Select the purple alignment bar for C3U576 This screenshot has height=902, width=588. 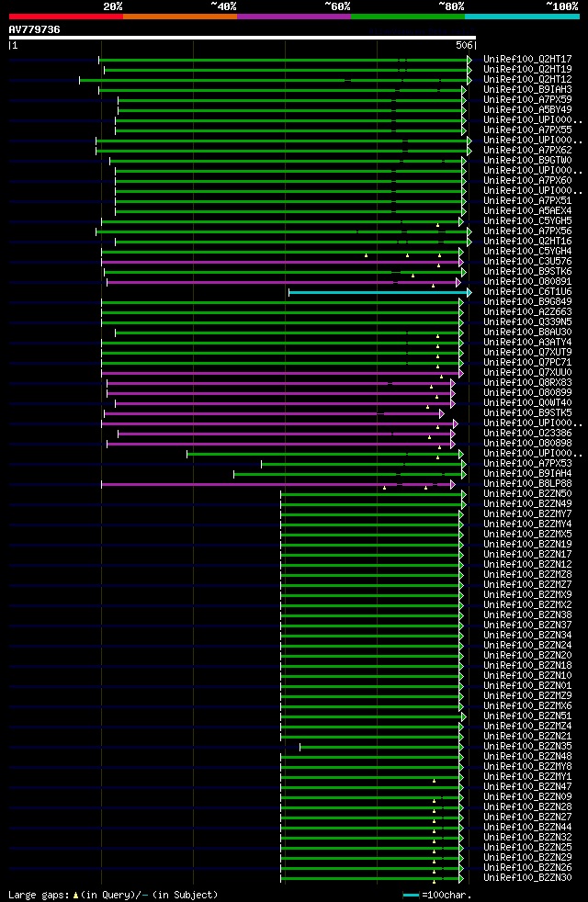(282, 263)
